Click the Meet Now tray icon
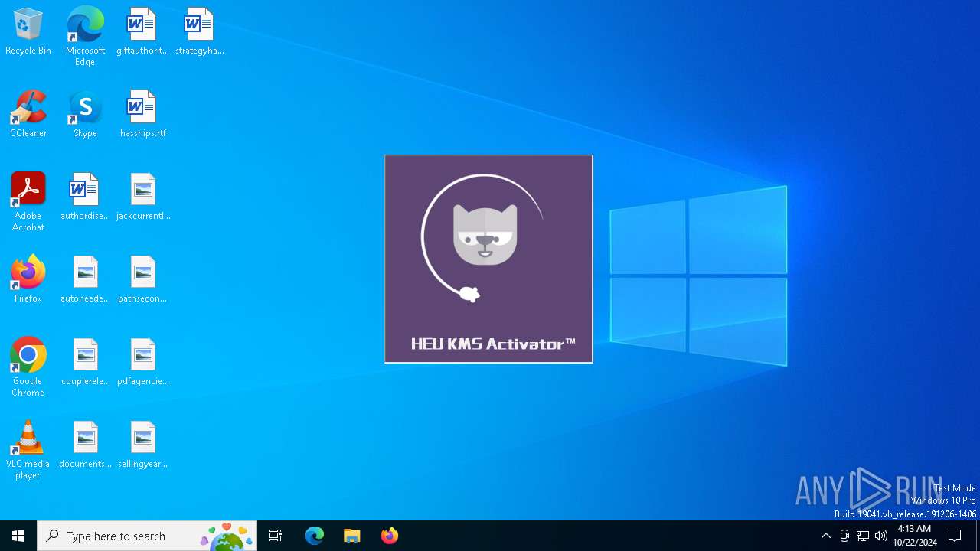 (844, 536)
